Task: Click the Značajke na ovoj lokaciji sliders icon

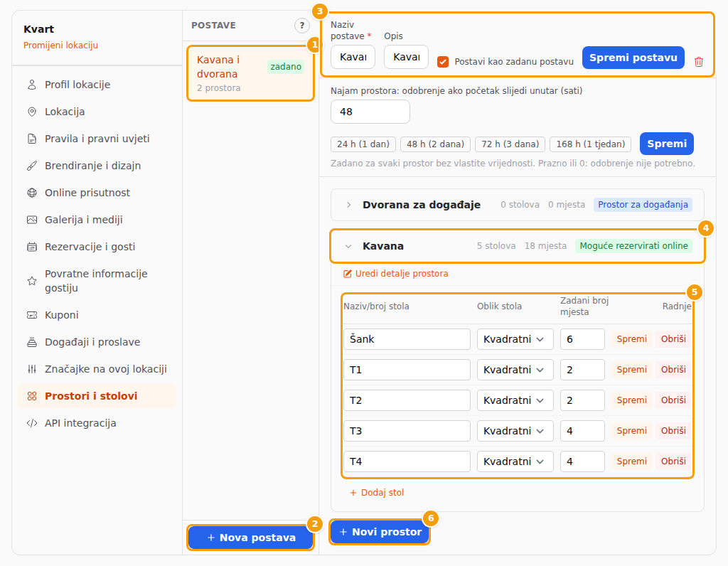Action: point(31,369)
